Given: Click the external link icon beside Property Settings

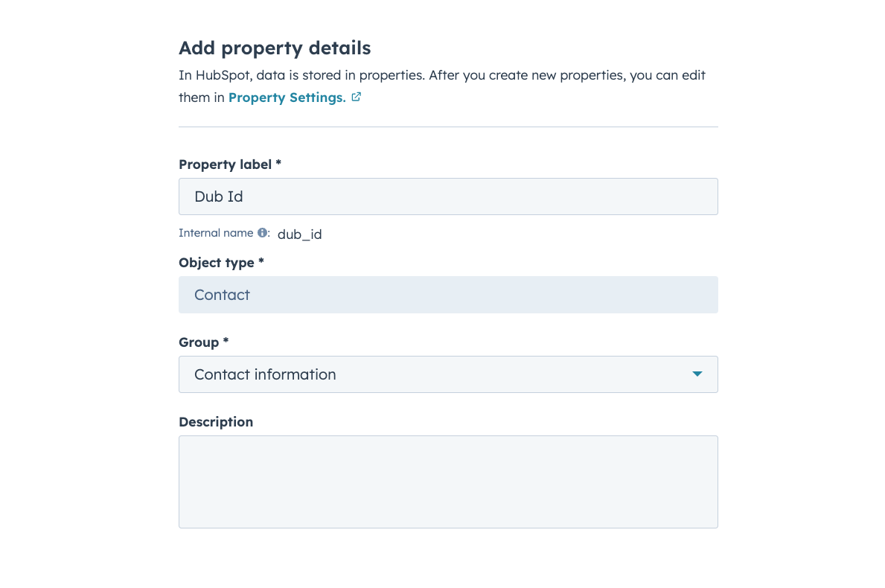Looking at the screenshot, I should click(356, 97).
